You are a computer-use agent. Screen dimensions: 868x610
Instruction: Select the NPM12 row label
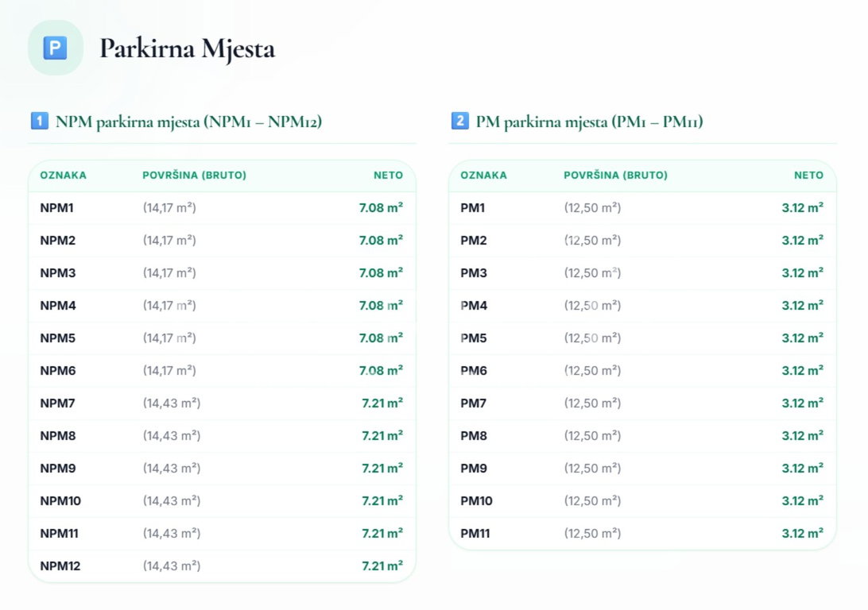(60, 566)
